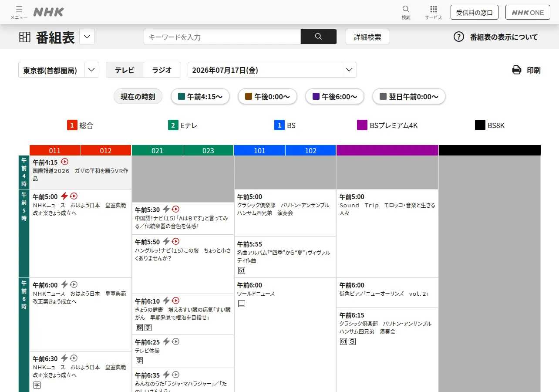Open the 午前6:00 ワールドニュース program

pos(285,335)
